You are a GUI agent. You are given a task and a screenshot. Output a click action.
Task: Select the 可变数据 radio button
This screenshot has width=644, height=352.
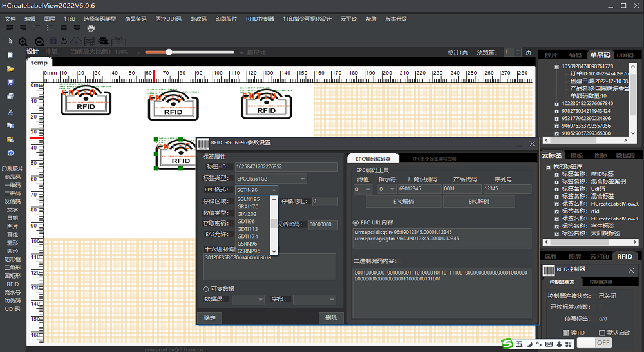pos(206,289)
